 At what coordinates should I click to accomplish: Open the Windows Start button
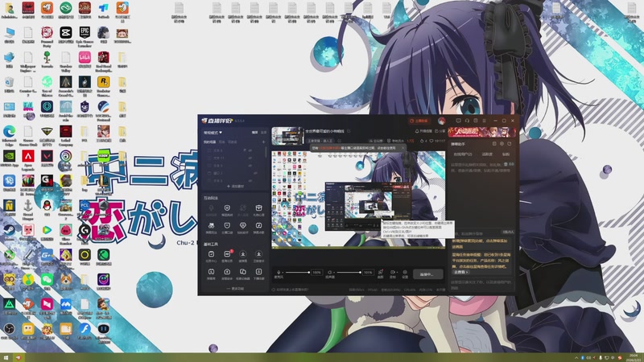click(x=6, y=358)
